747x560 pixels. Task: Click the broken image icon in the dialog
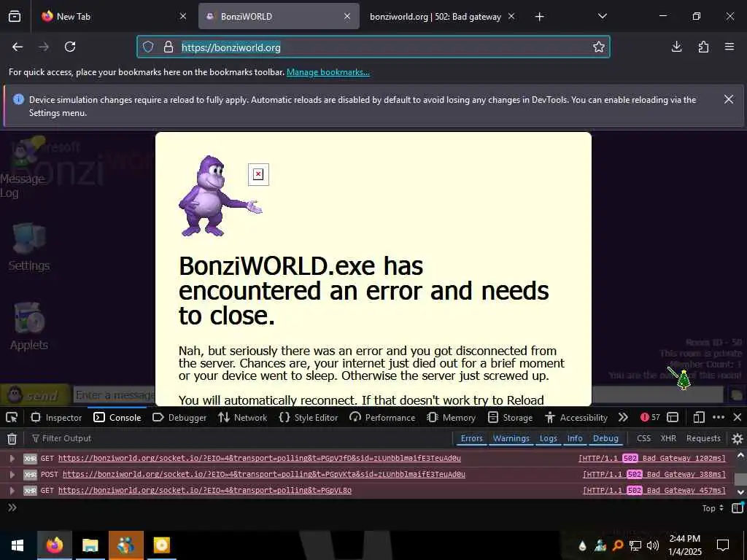tap(258, 174)
